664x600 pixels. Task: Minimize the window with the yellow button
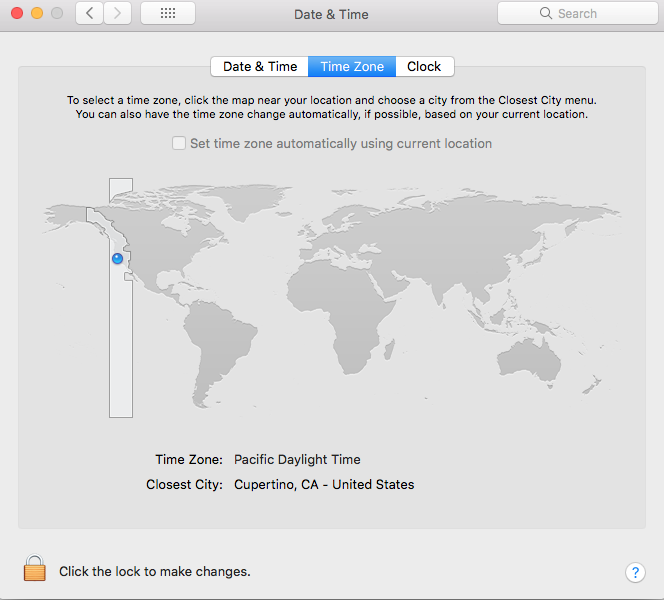(37, 14)
